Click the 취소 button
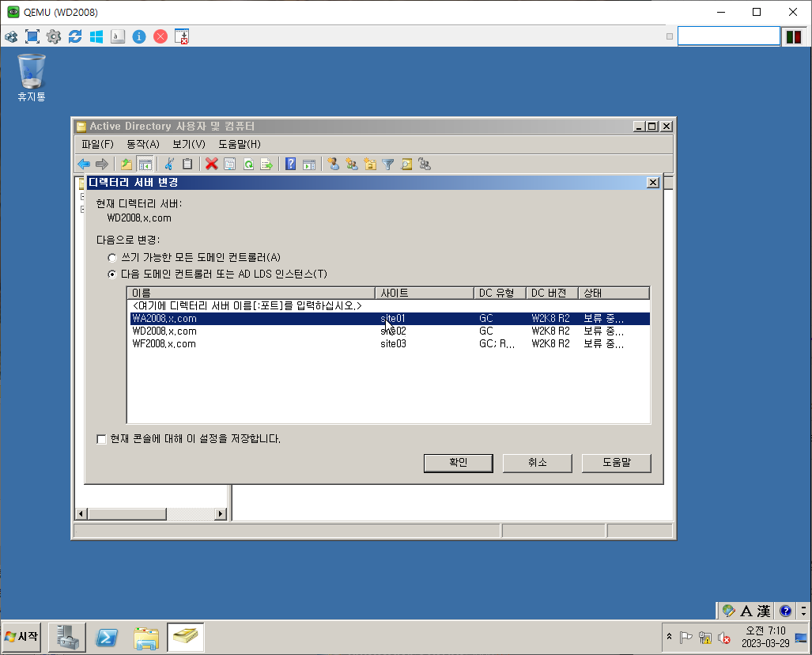The image size is (812, 655). coord(538,463)
